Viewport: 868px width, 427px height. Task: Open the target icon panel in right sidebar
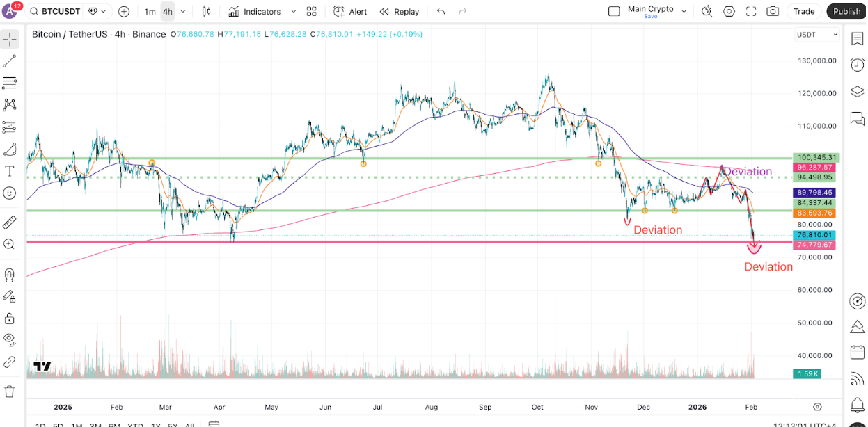click(857, 301)
